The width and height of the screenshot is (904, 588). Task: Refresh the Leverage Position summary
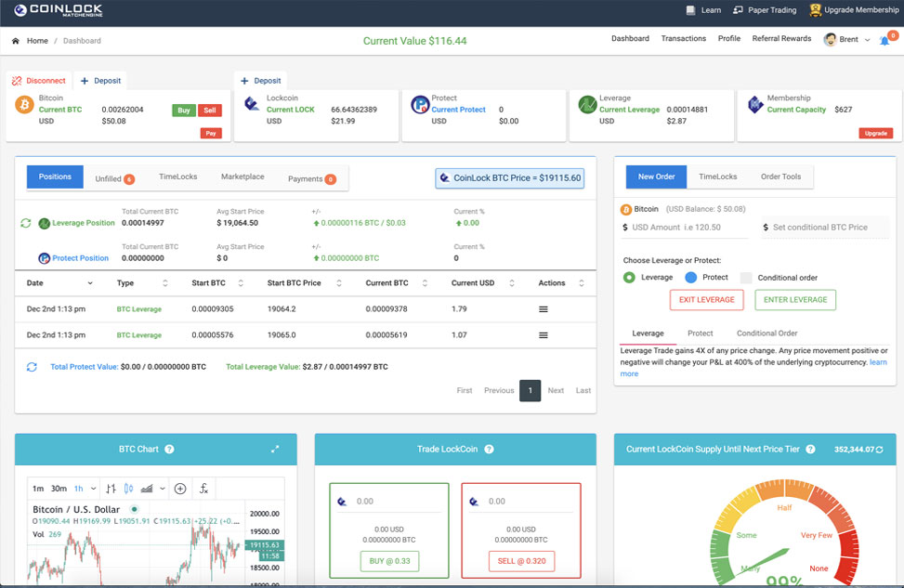pos(26,223)
